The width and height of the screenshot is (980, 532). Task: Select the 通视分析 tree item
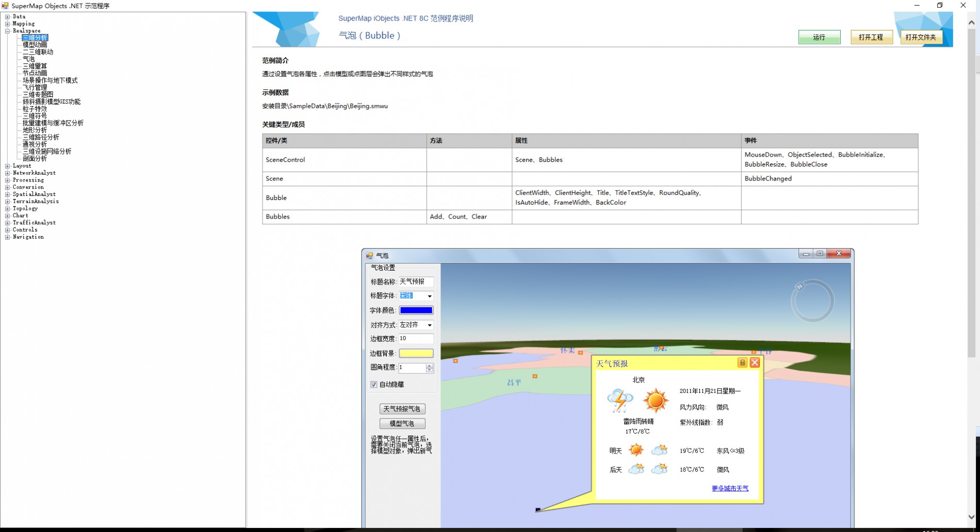(x=35, y=145)
